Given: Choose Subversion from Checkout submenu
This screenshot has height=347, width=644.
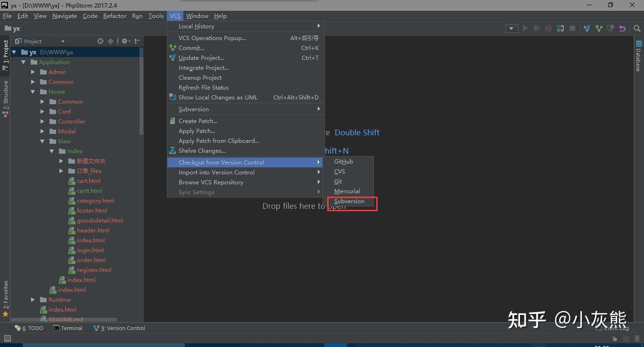Looking at the screenshot, I should click(x=349, y=201).
